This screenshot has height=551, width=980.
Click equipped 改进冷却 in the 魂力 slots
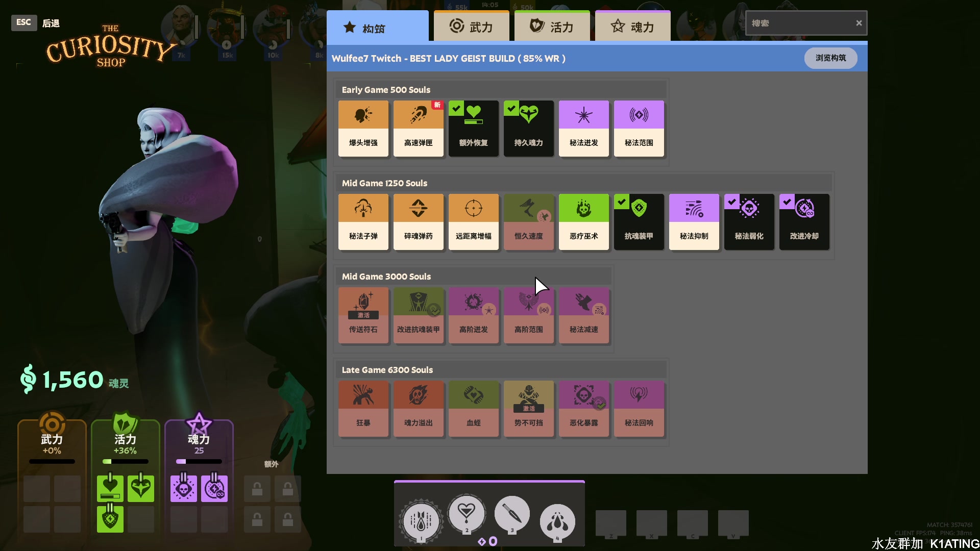click(214, 488)
